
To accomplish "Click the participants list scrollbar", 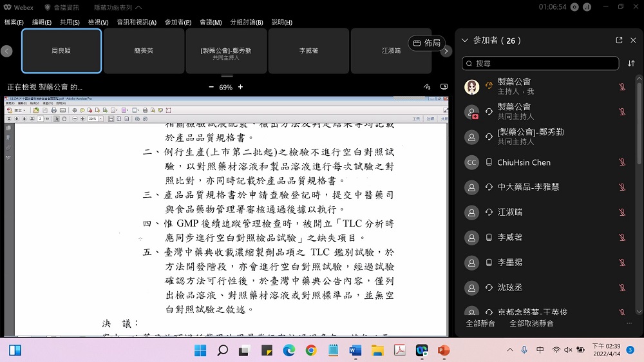I will 639,123.
